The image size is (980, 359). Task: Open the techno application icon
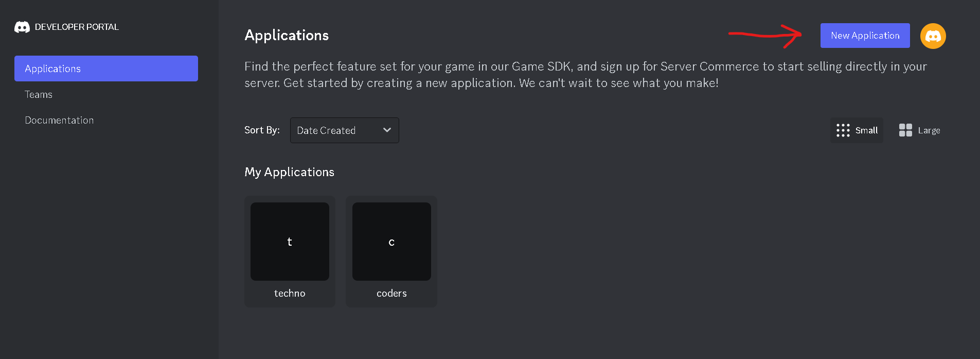290,241
